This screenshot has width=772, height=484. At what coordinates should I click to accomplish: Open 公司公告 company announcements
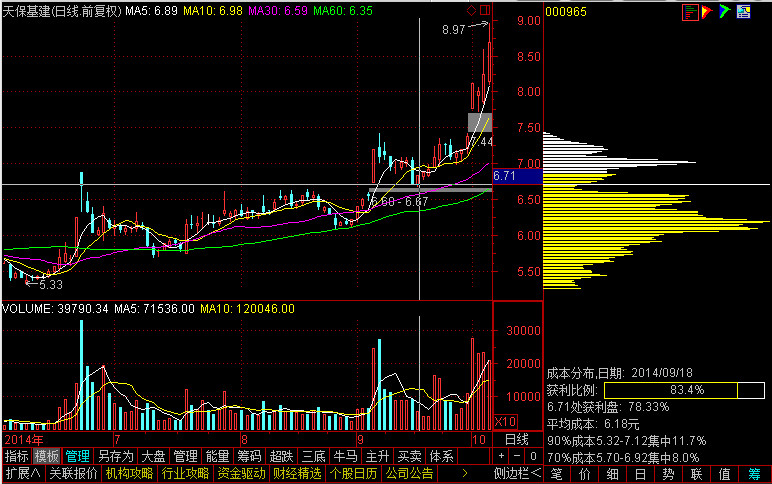409,473
